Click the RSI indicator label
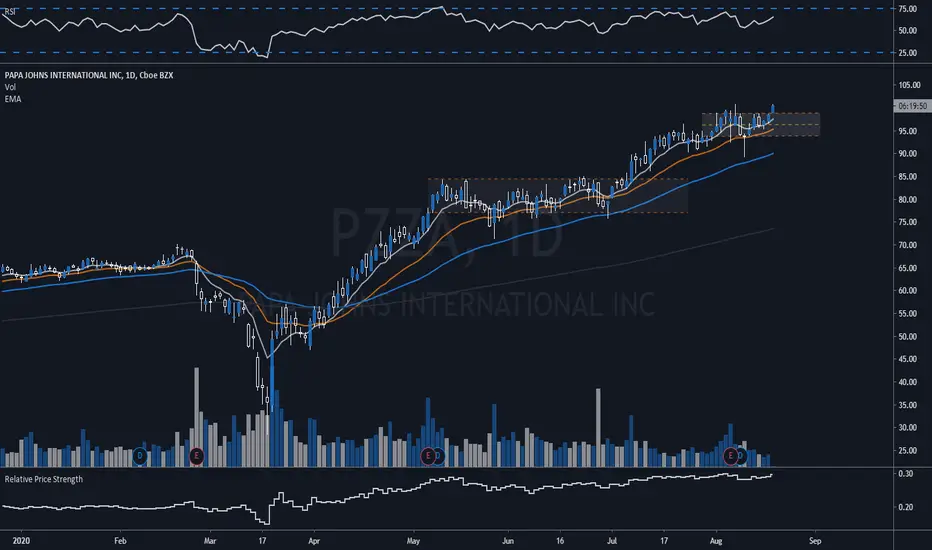Image resolution: width=932 pixels, height=550 pixels. [10, 11]
